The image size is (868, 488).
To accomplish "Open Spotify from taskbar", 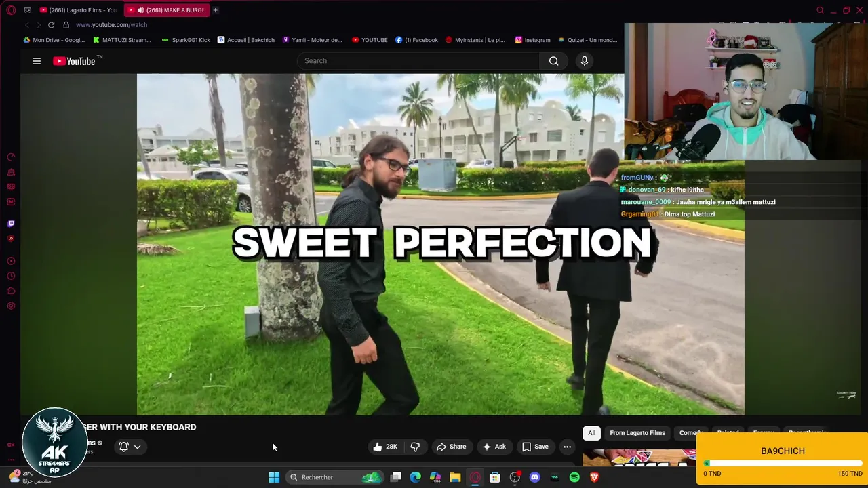I will click(574, 477).
